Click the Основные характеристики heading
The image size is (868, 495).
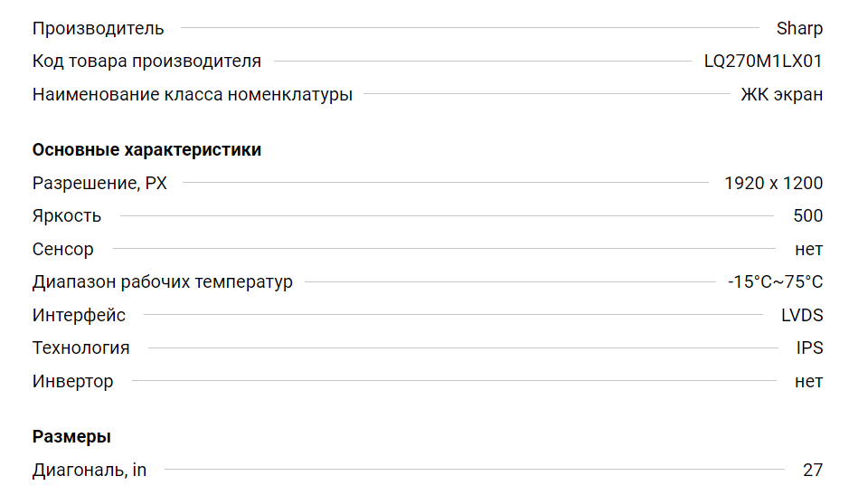[146, 150]
